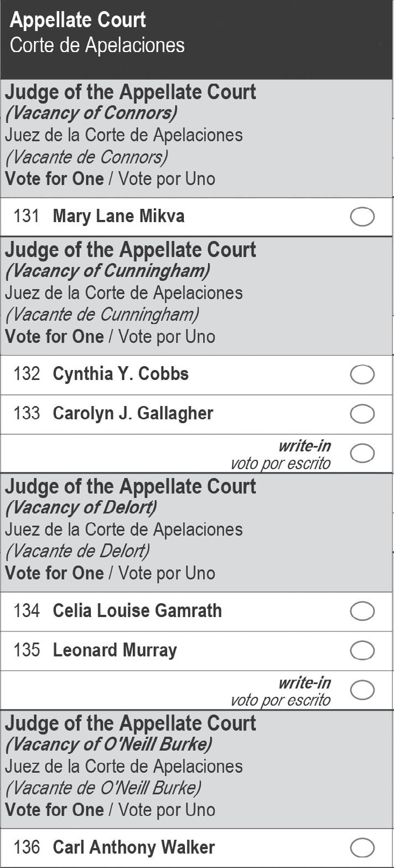Fill the oval next to Cynthia Y. Cobbs
This screenshot has width=394, height=868.
pos(362,375)
